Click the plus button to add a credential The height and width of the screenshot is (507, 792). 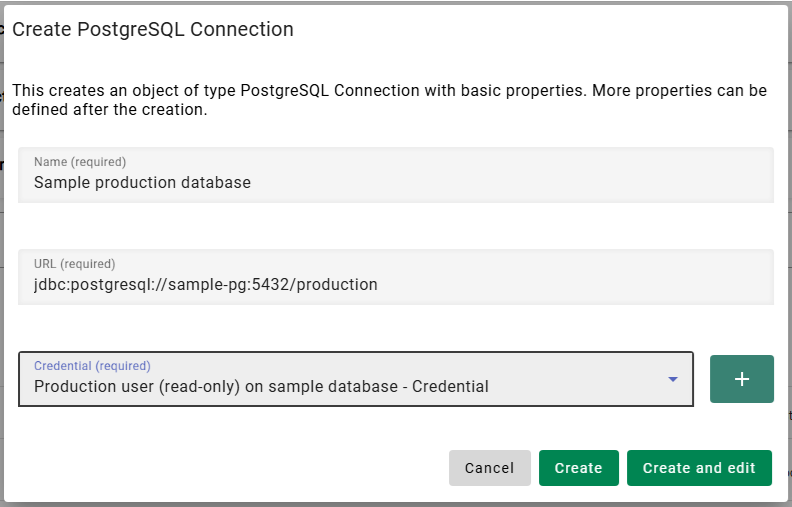741,379
